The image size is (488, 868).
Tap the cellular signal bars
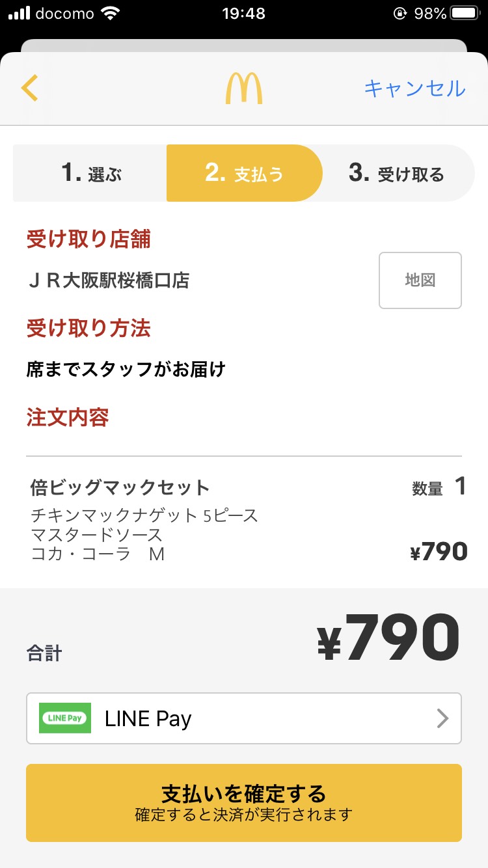tap(19, 13)
